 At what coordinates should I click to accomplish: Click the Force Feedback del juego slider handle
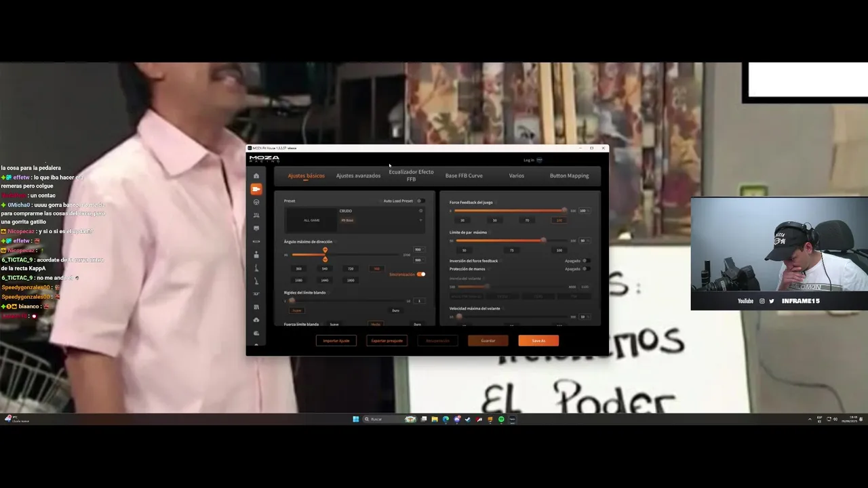[564, 210]
